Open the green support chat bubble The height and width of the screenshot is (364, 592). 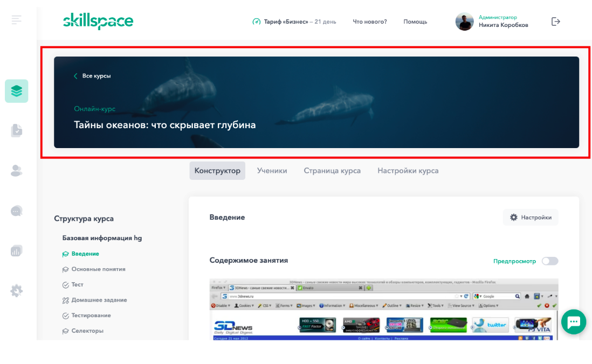[574, 322]
